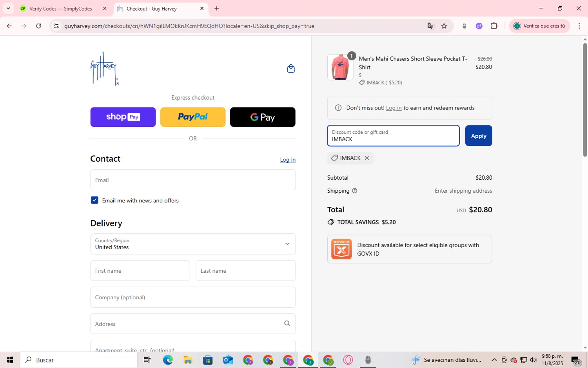This screenshot has width=588, height=368.
Task: Focus the Address field
Action: [x=193, y=324]
